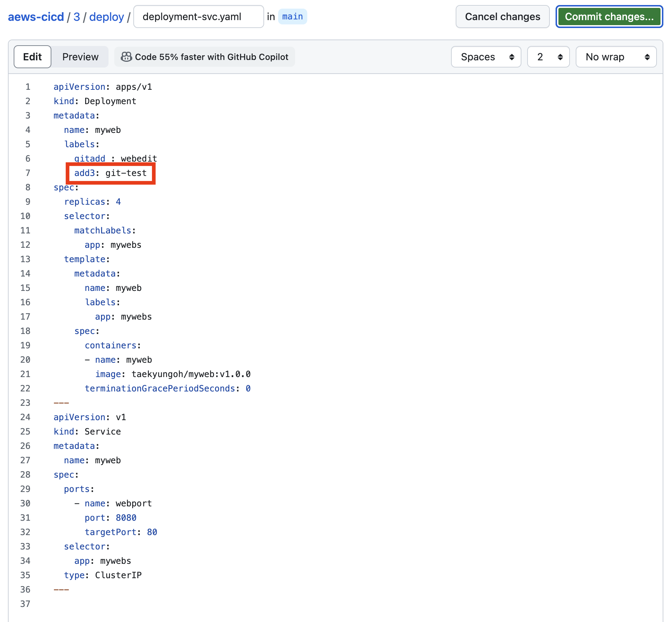This screenshot has height=622, width=672.
Task: Click the line apiVersion: v1
Action: pyautogui.click(x=90, y=417)
